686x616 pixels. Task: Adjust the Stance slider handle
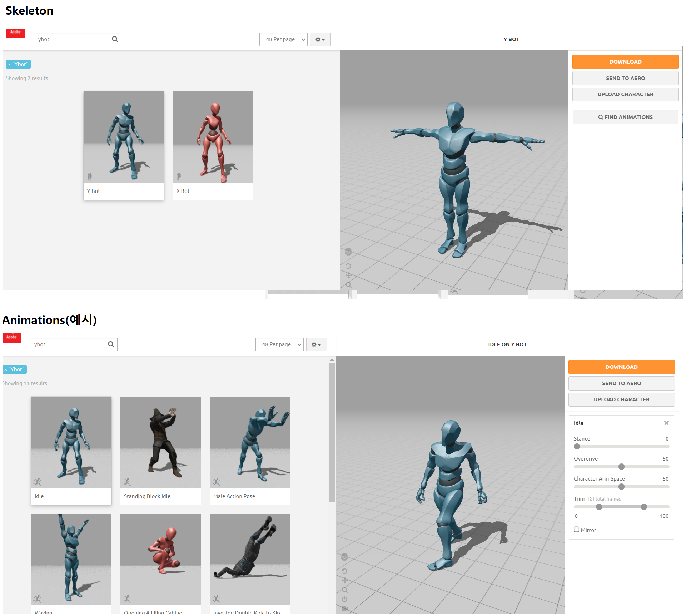pyautogui.click(x=577, y=447)
